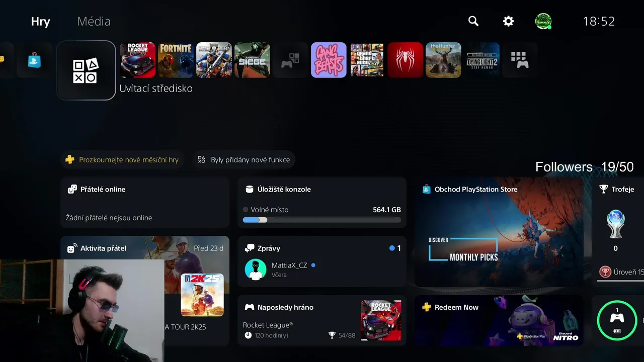Click the '564.1 GB' free space value
This screenshot has height=362, width=644.
coord(387,210)
